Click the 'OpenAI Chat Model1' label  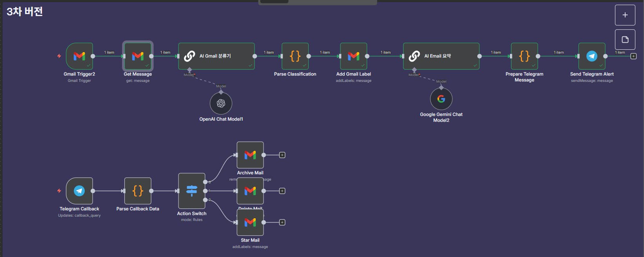click(221, 119)
